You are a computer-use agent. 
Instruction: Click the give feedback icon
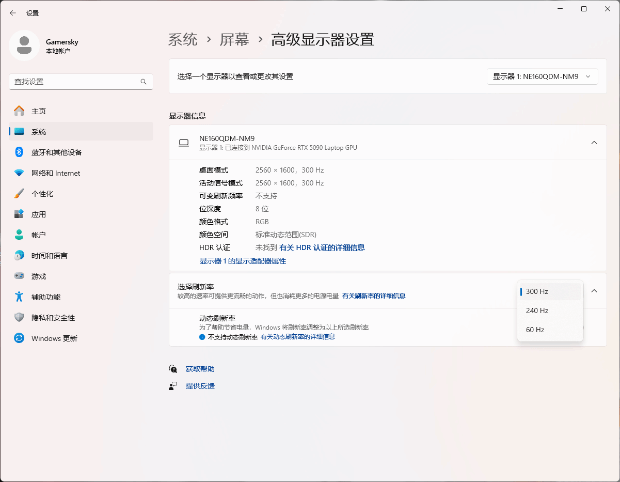[x=173, y=386]
